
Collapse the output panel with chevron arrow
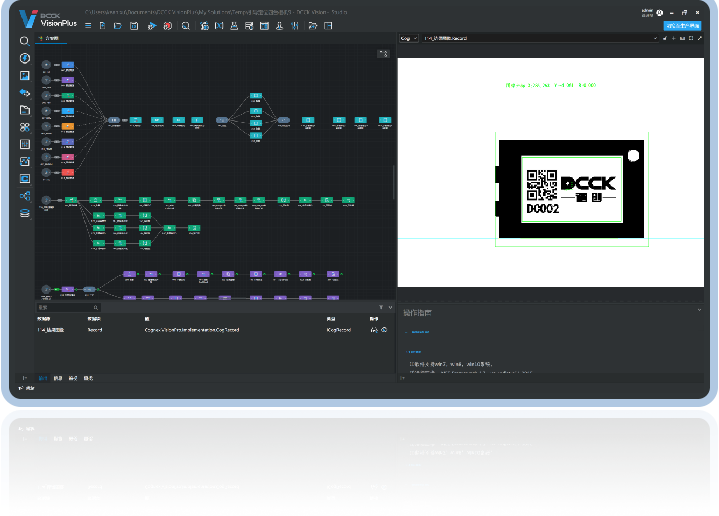390,308
